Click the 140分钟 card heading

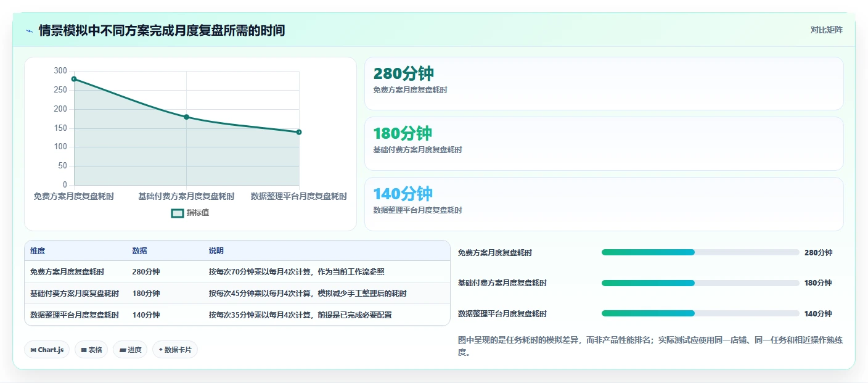(403, 194)
